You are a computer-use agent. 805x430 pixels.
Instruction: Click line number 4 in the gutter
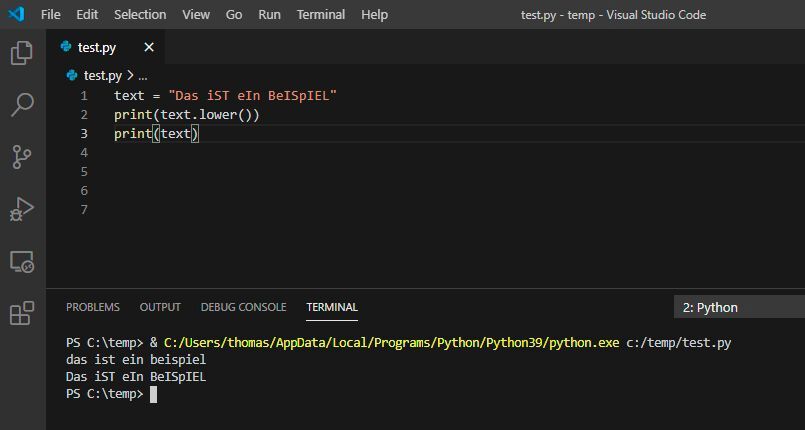coord(84,152)
